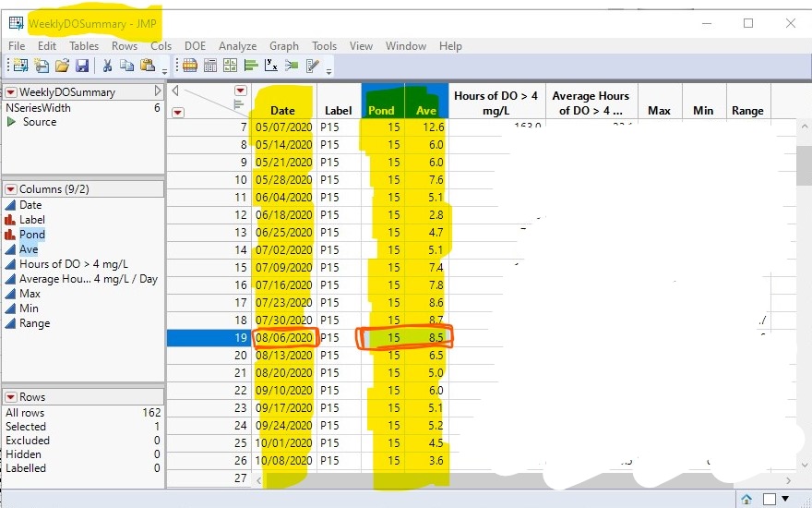Select Hours of DO > 4 mg/L column
Image resolution: width=812 pixels, height=508 pixels.
74,264
